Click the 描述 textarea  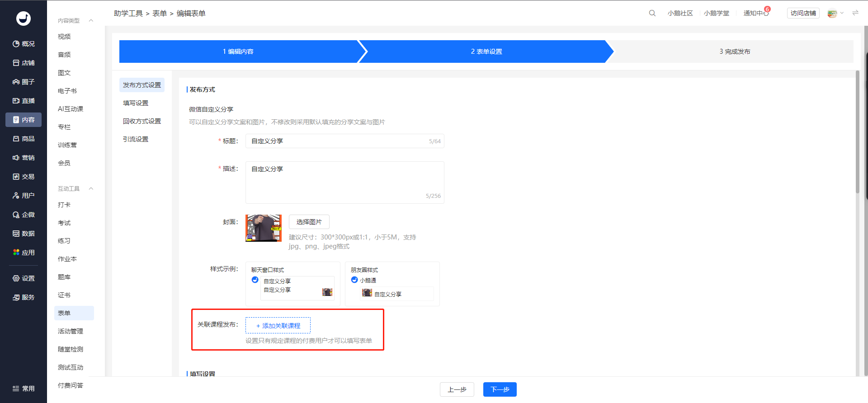point(345,183)
